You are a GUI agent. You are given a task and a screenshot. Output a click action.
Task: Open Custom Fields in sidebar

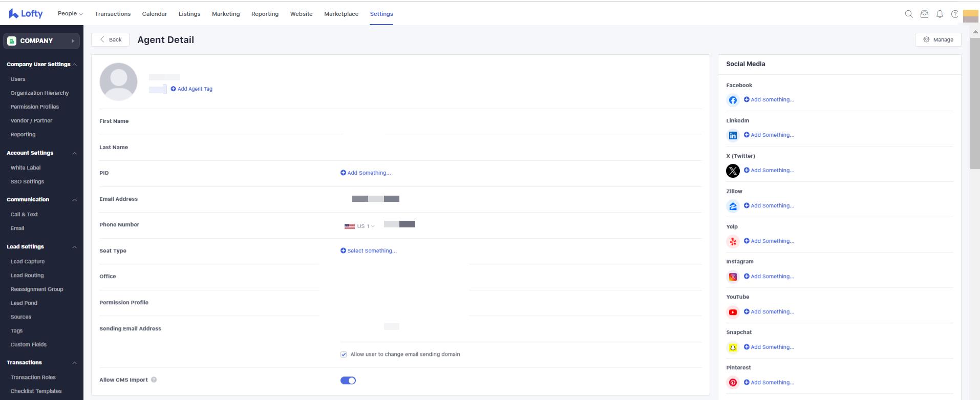coord(29,344)
